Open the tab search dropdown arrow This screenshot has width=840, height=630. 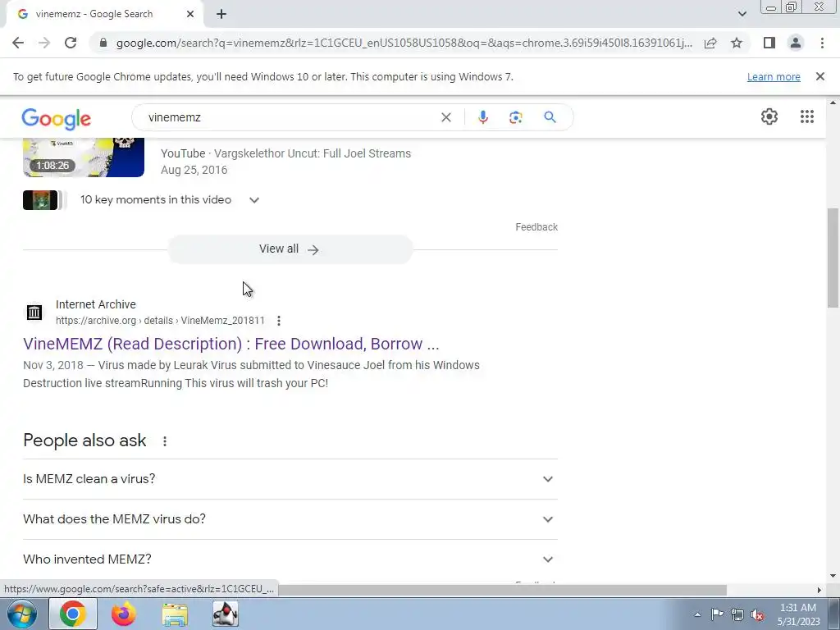[x=742, y=14]
